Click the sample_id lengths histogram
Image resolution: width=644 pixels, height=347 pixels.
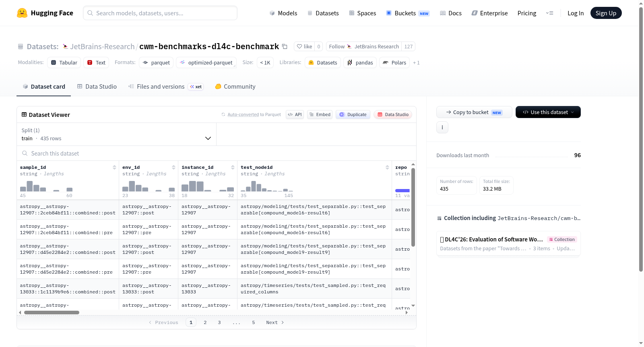(x=46, y=186)
